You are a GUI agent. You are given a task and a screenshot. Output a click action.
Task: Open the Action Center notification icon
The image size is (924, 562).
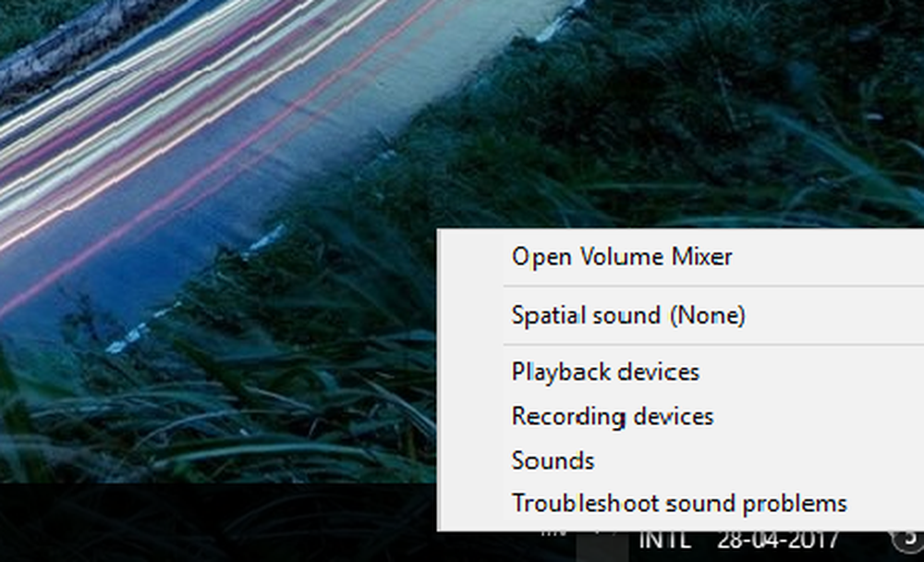(907, 540)
